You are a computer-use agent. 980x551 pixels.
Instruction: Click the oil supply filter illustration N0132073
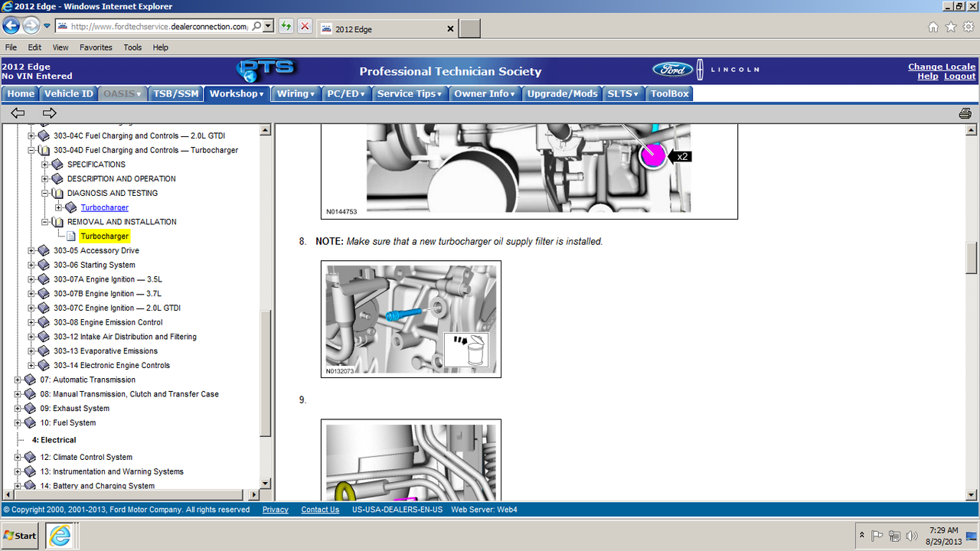(411, 319)
